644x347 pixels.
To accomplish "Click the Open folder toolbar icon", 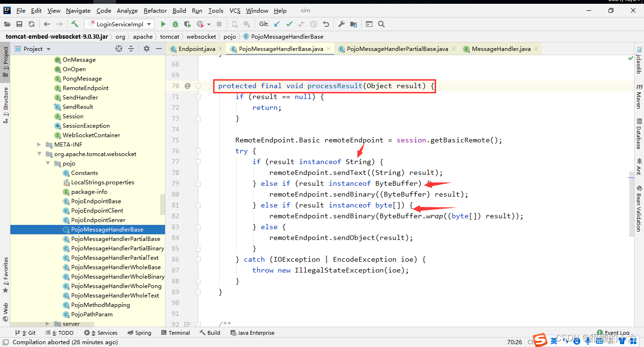I will 7,24.
